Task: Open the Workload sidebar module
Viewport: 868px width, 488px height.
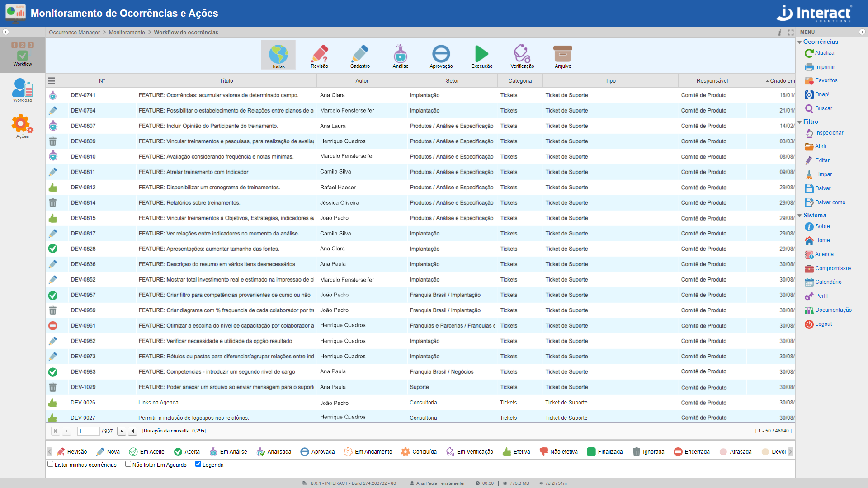Action: [x=23, y=90]
